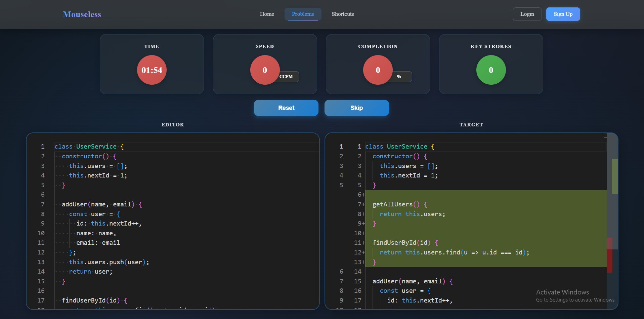Click the red timer circle showing 01:54

[152, 70]
